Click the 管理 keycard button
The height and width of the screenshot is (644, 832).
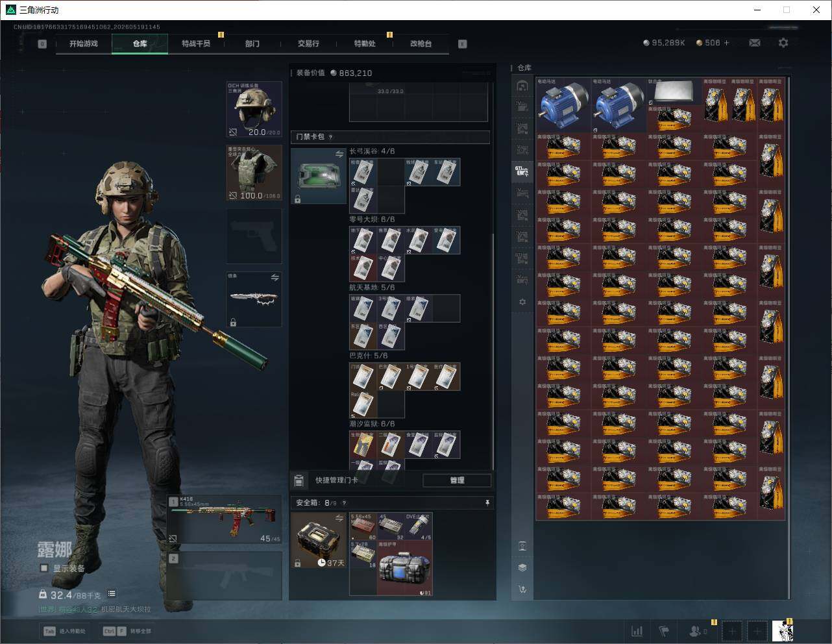457,480
